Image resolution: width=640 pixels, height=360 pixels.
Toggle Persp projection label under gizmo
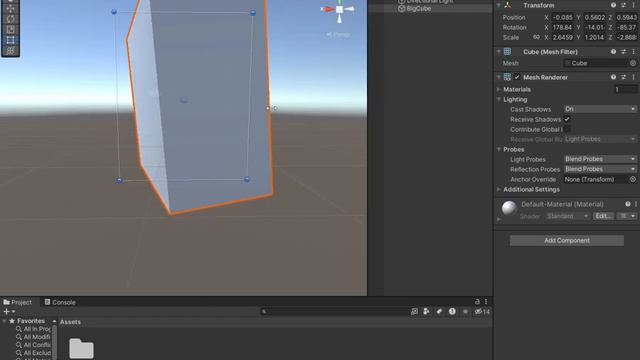338,35
